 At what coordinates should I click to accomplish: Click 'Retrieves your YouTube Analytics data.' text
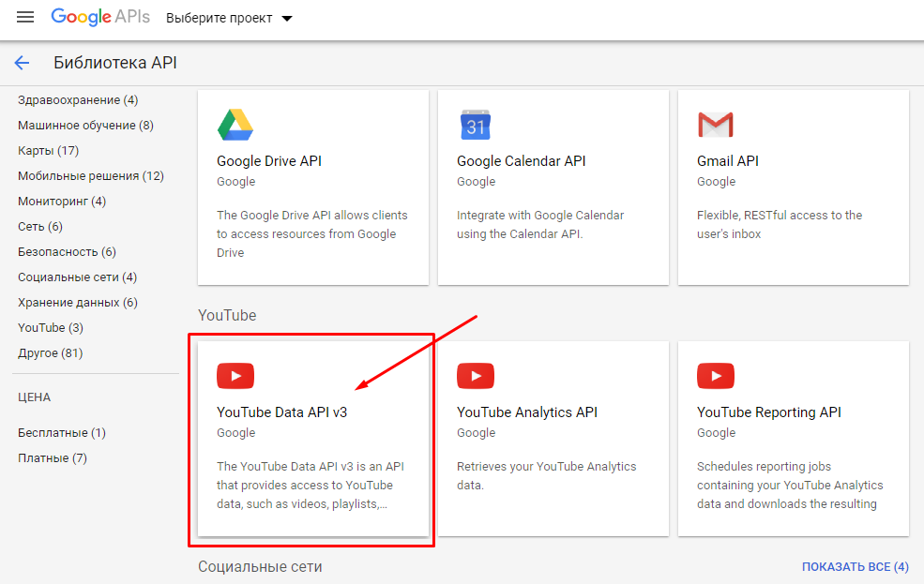(x=546, y=475)
